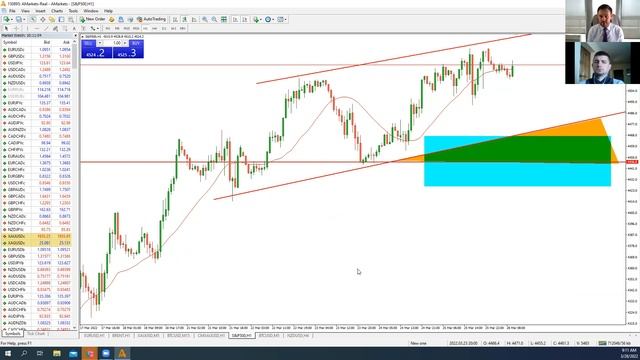Toggle the Strategy Tester icon
Viewport: 640px width, 360px height.
click(71, 19)
